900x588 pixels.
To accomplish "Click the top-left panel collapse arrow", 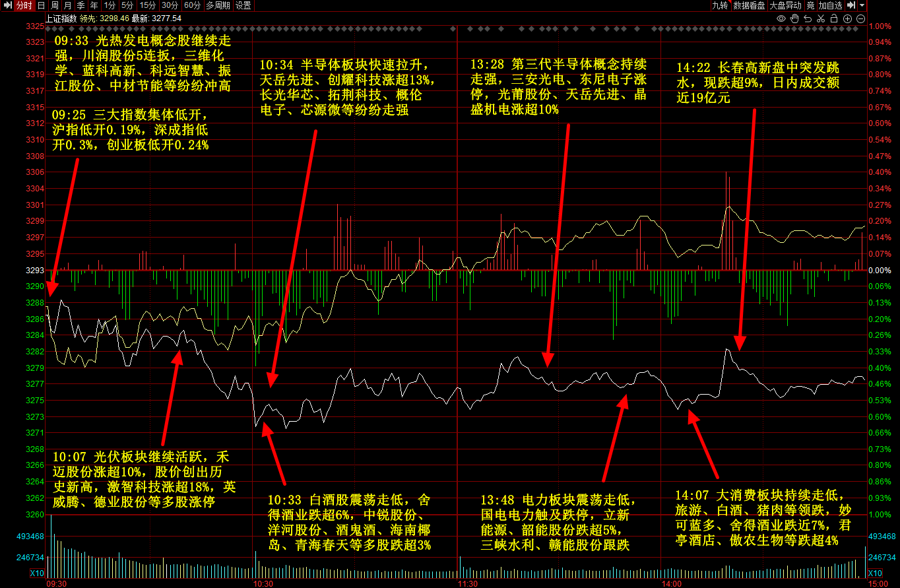I will click(7, 5).
